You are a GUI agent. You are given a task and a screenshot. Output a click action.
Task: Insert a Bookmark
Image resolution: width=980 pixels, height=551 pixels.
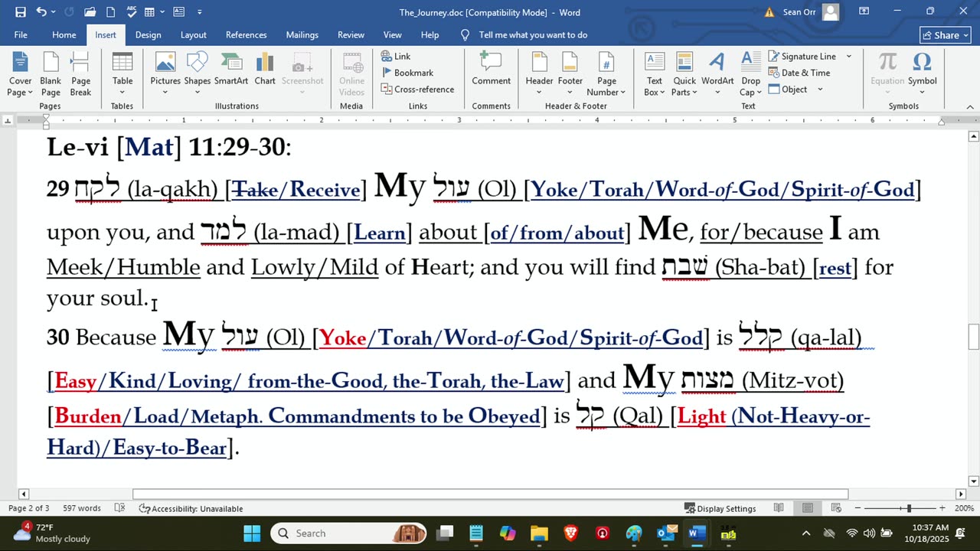407,73
